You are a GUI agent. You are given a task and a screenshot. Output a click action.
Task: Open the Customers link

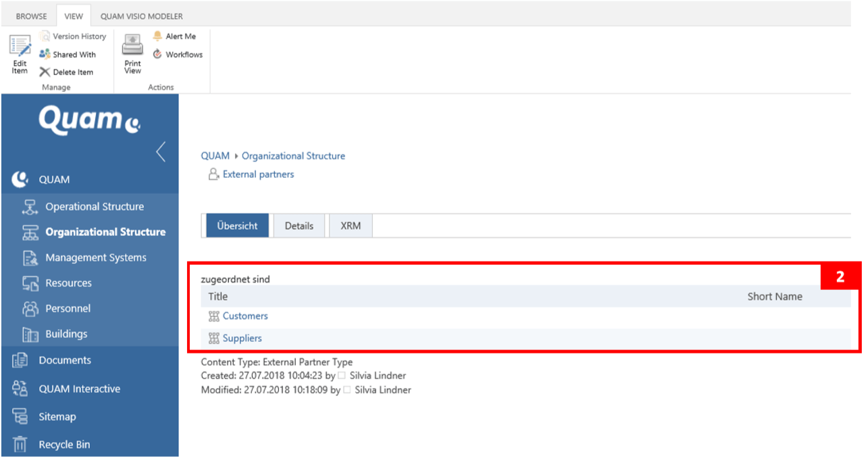tap(245, 316)
